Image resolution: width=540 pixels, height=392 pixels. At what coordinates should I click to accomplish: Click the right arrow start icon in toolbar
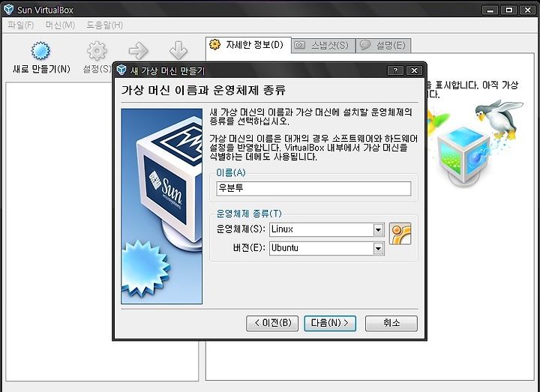[x=139, y=51]
